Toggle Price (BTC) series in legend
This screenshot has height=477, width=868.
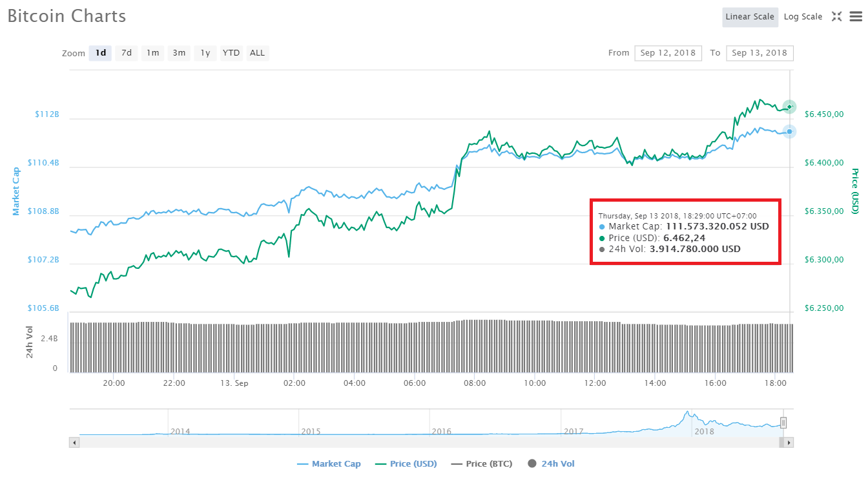tap(482, 463)
